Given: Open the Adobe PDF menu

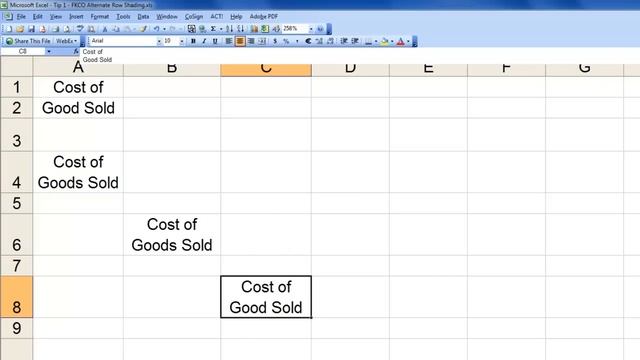Looking at the screenshot, I should coord(264,17).
